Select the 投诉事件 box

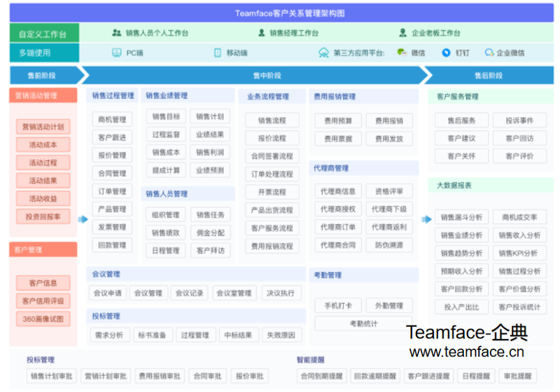[519, 120]
